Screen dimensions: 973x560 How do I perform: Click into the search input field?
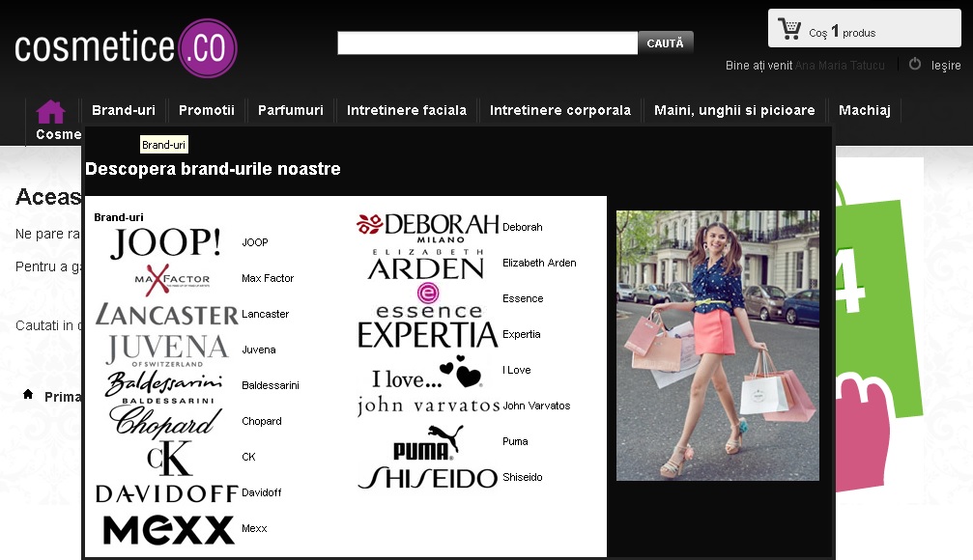point(487,43)
